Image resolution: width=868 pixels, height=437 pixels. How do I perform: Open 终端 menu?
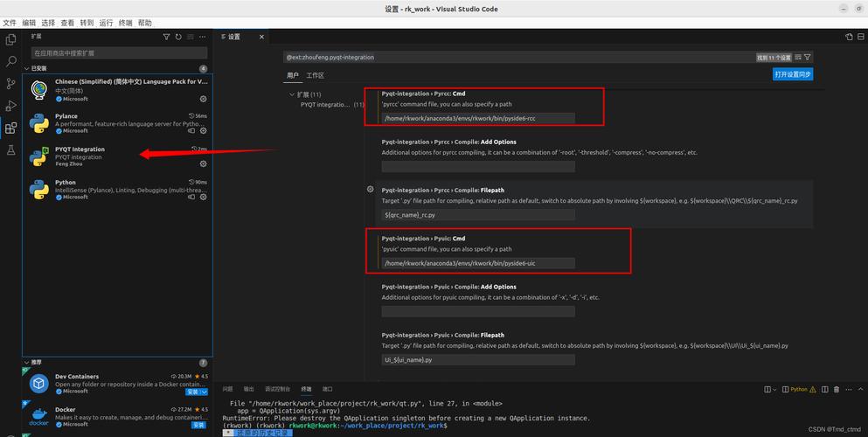click(x=126, y=23)
